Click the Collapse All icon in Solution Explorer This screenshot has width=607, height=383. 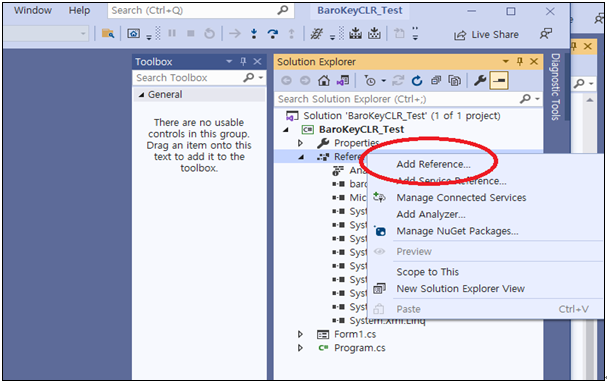436,81
